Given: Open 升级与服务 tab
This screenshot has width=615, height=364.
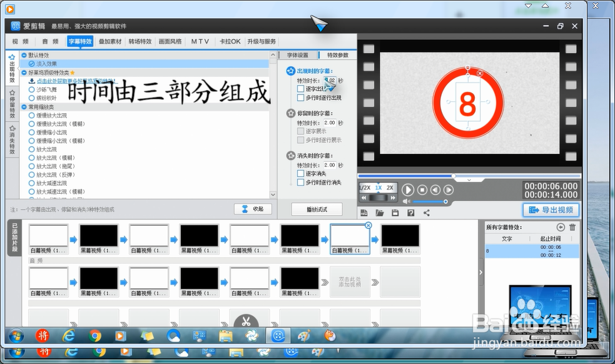Looking at the screenshot, I should tap(262, 41).
